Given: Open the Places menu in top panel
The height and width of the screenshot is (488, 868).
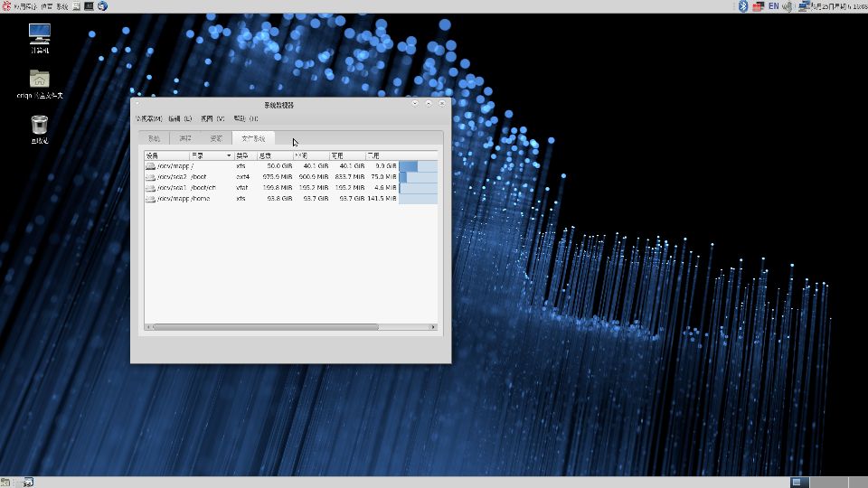Looking at the screenshot, I should [46, 6].
